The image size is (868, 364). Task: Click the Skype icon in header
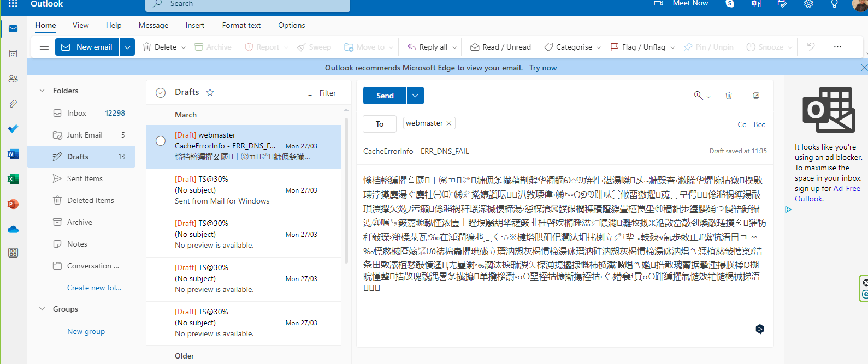730,4
